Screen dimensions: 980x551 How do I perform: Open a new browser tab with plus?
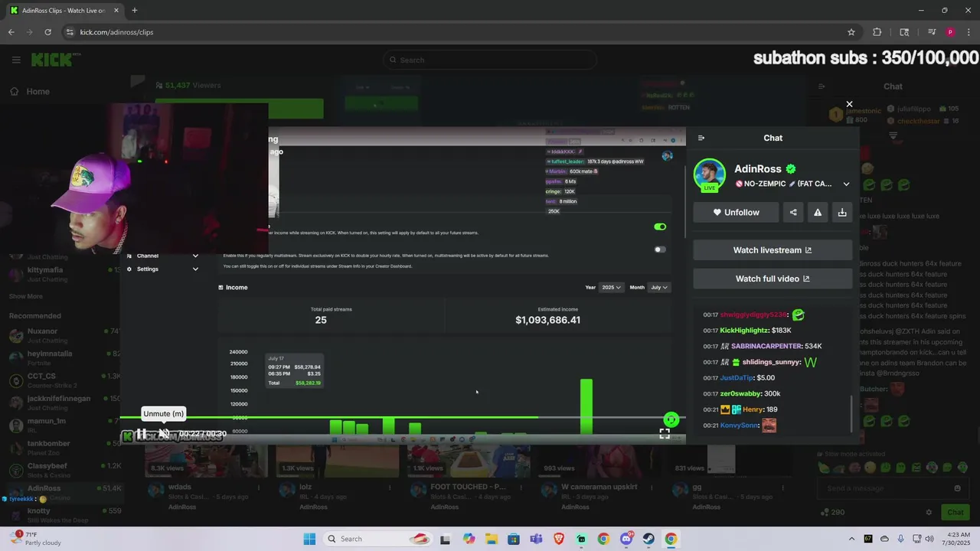tap(134, 10)
